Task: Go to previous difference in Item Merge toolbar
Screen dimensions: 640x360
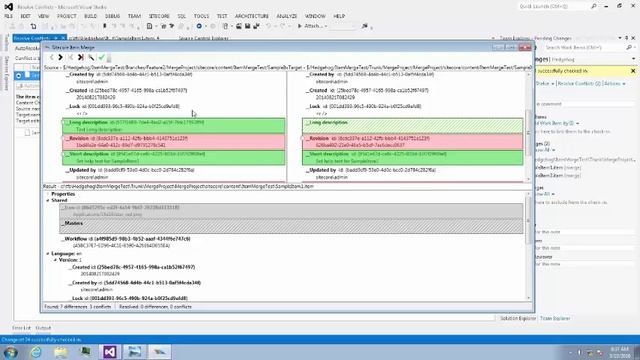Action: 51,58
